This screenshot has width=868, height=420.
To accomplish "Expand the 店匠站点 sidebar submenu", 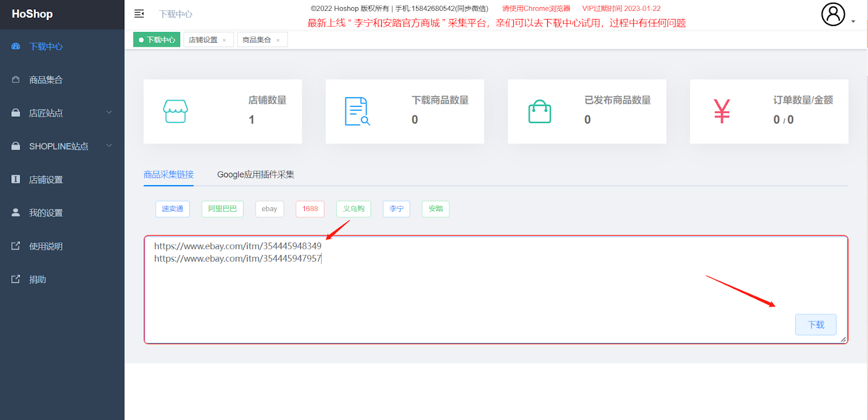I will (x=109, y=113).
